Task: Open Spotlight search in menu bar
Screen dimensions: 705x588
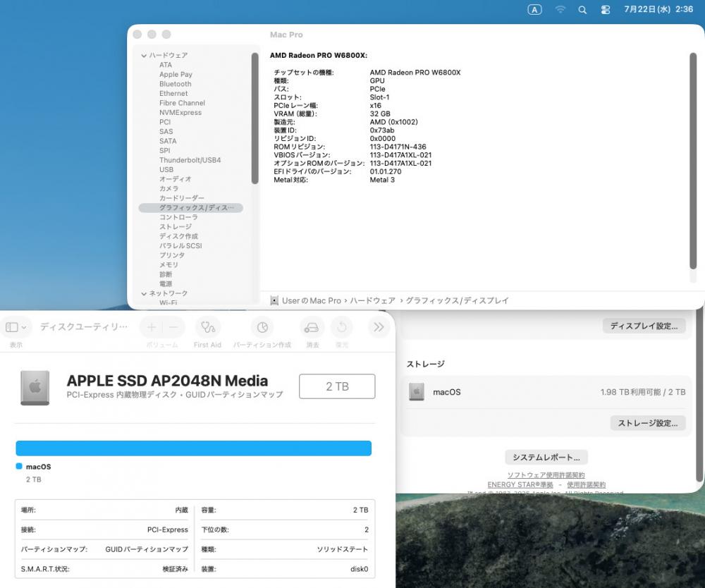Action: [582, 9]
